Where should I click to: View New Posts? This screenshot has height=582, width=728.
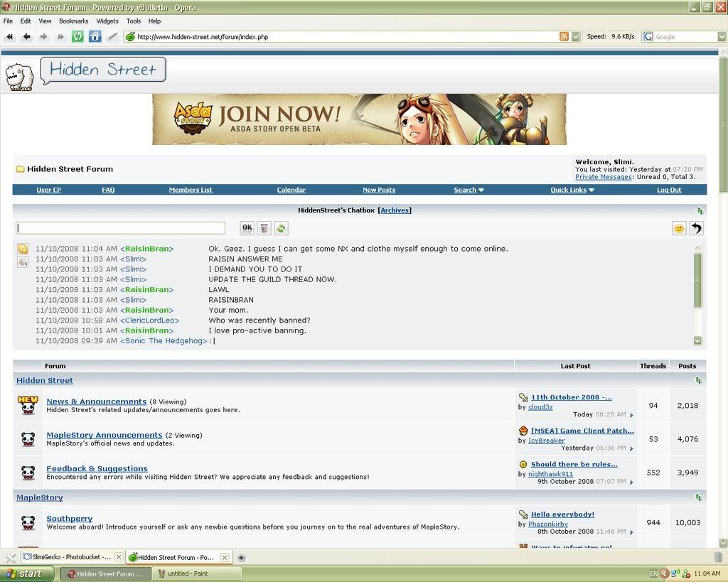(379, 190)
